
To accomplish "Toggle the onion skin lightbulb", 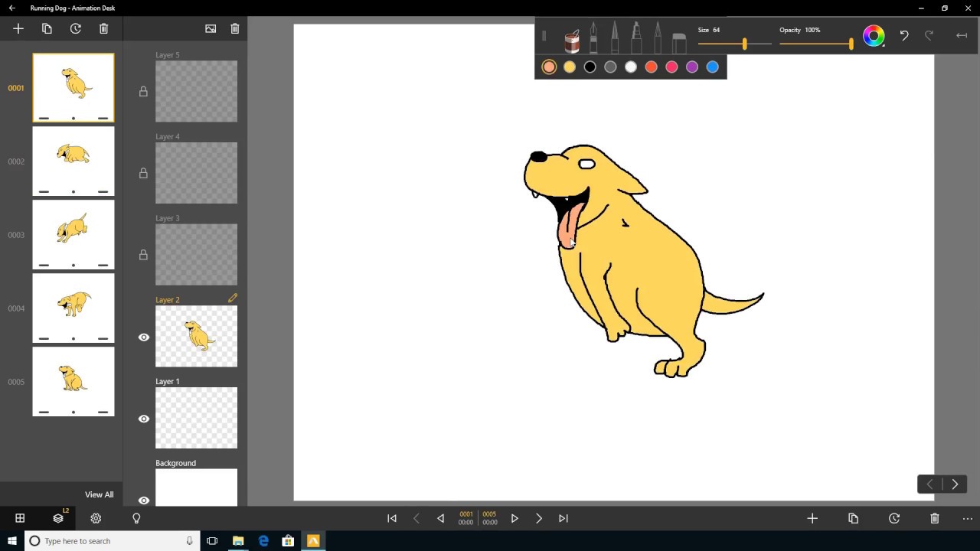I will (136, 518).
